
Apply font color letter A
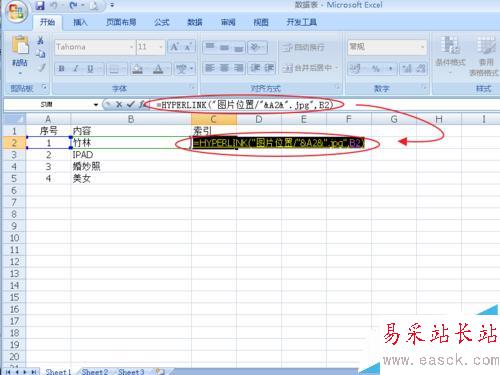(158, 69)
